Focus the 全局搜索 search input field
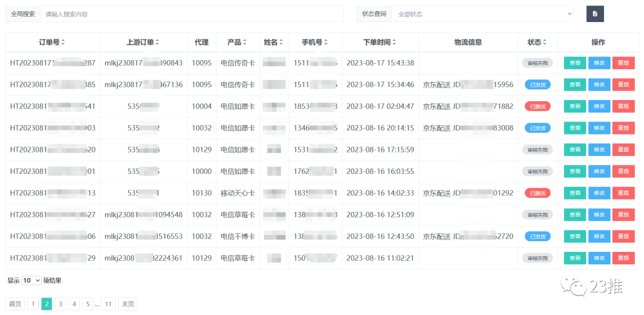 click(x=191, y=14)
